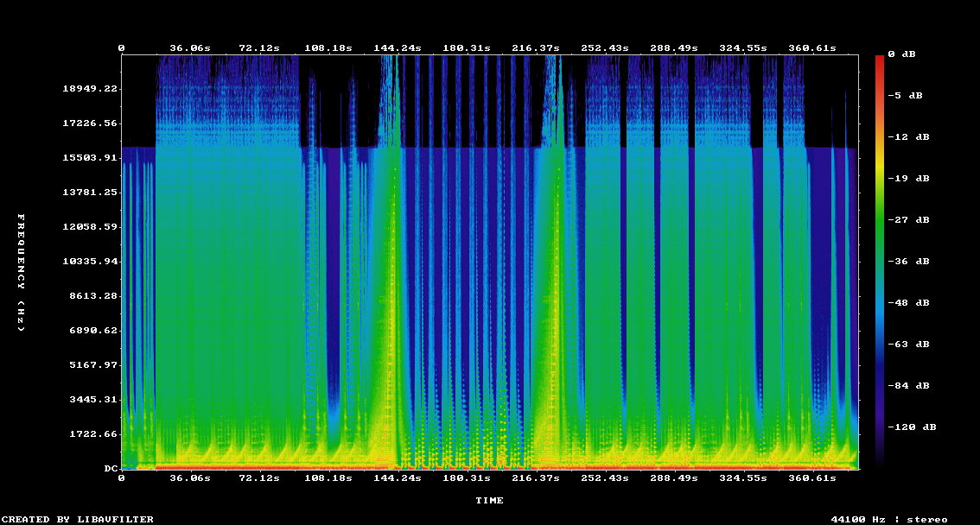
Task: Pick the 5167.97 frequency axis label
Action: [x=90, y=365]
